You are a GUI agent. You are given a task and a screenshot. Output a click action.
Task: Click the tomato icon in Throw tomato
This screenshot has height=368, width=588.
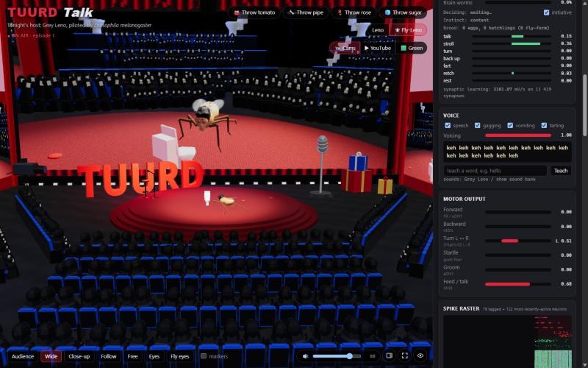click(x=237, y=13)
